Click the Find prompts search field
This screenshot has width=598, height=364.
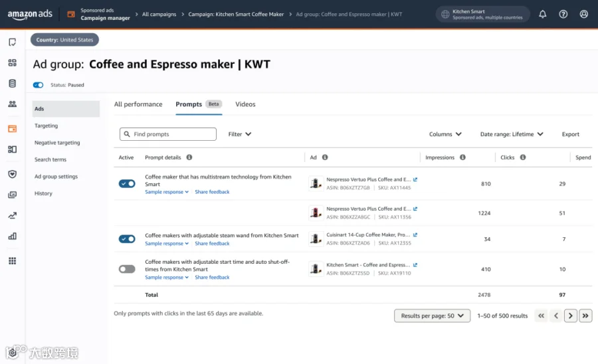click(168, 134)
